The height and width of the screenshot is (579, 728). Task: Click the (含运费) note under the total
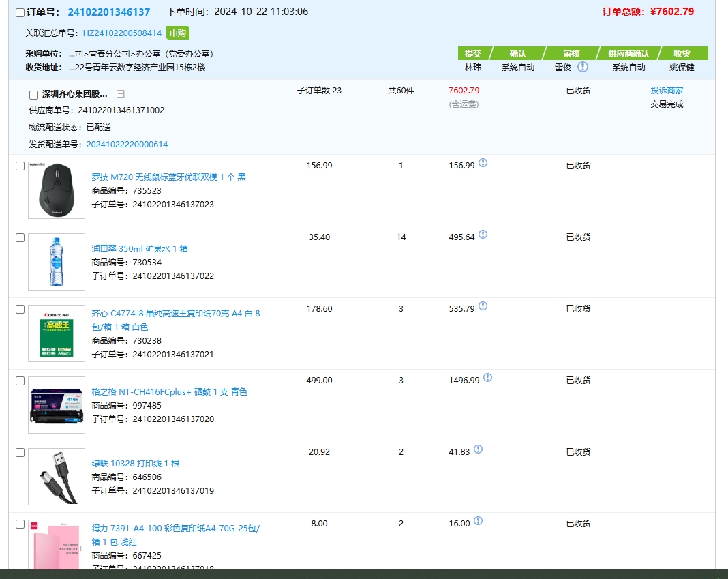click(x=464, y=104)
